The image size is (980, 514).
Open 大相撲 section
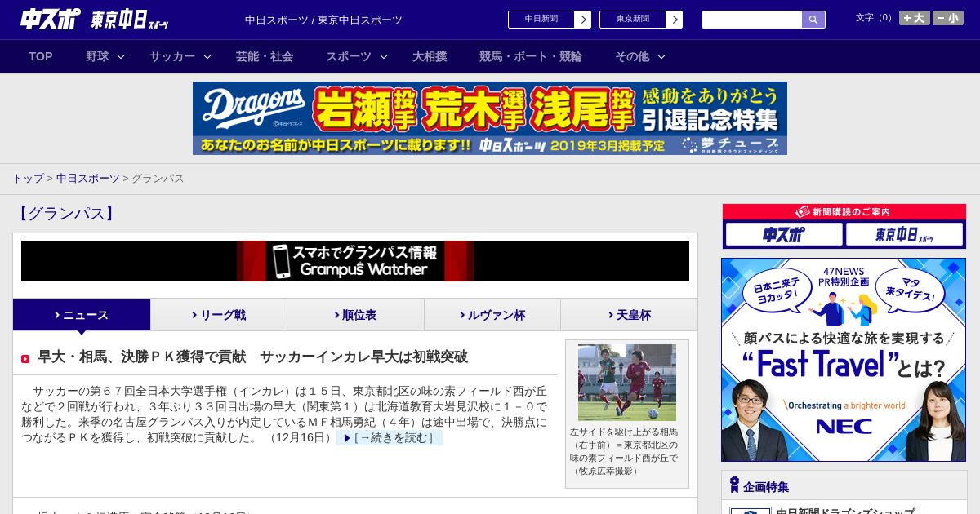pos(430,56)
